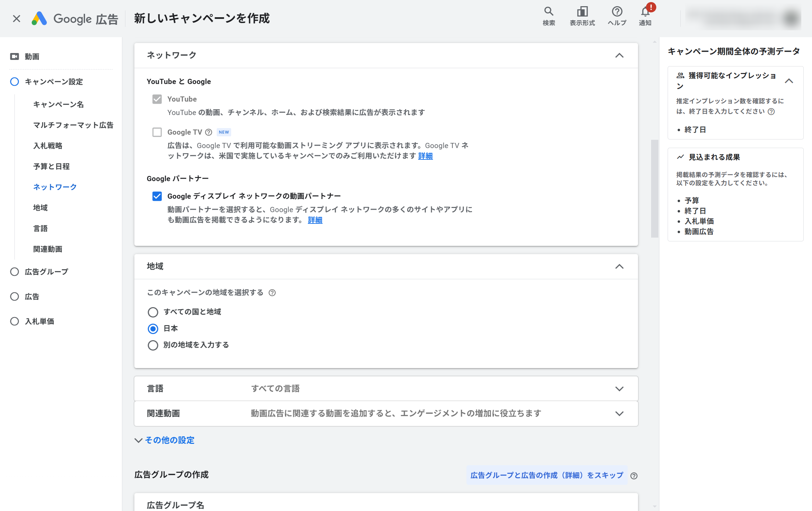The height and width of the screenshot is (511, 812).
Task: Open 入札単価 step label in sidebar
Action: coord(40,321)
